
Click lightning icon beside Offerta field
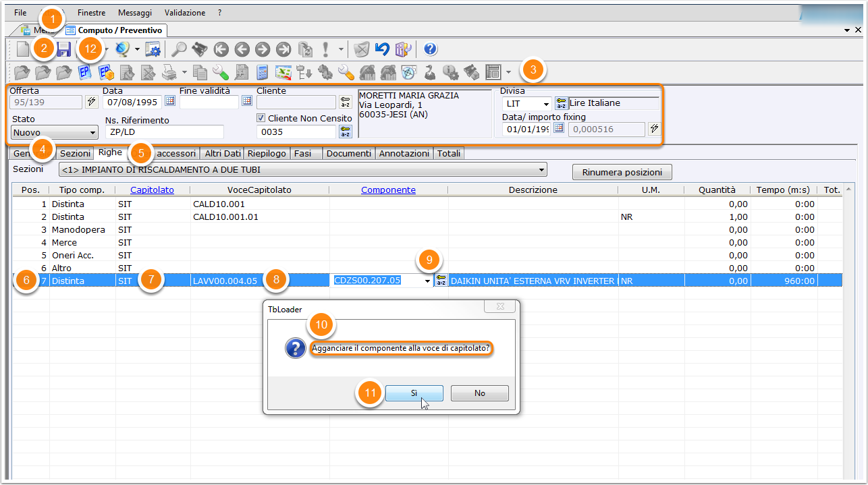click(92, 101)
